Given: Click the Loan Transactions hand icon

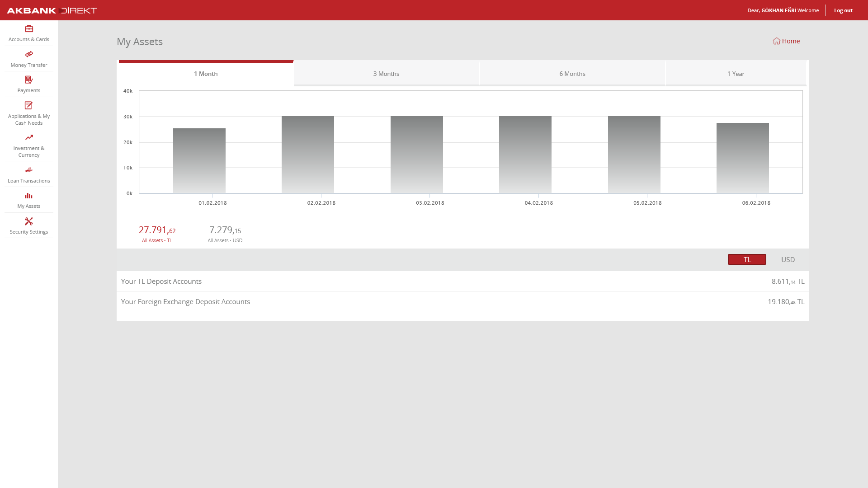Looking at the screenshot, I should (29, 170).
